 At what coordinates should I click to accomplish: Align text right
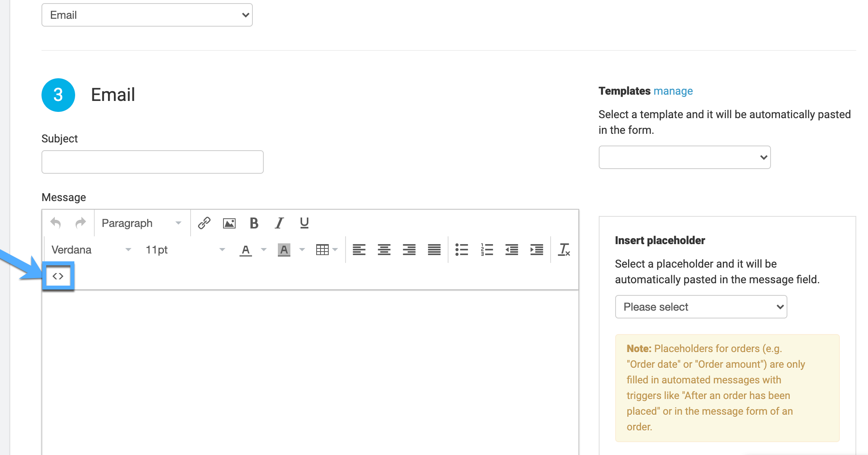(x=409, y=250)
